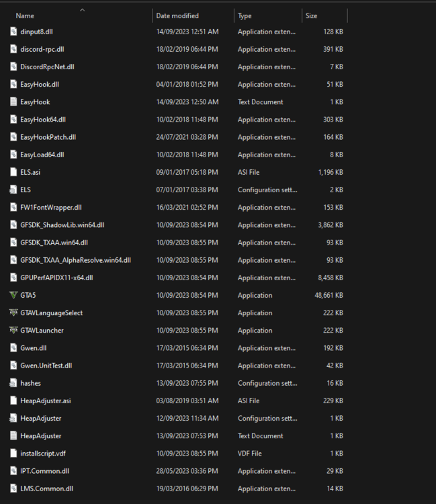Click the discord-rpc.dll file icon
This screenshot has width=436, height=504.
pos(13,49)
